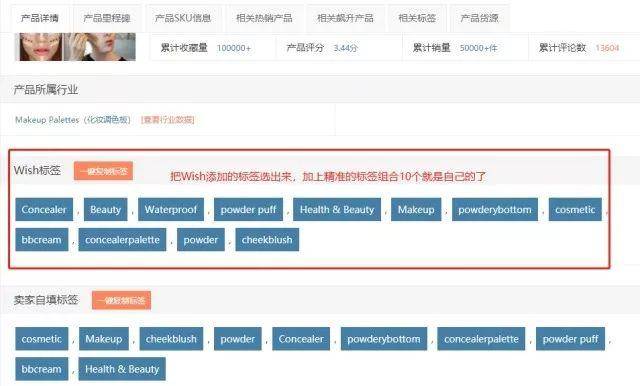This screenshot has height=386, width=640.
Task: Switch to the 相关标签 tab
Action: pyautogui.click(x=417, y=18)
